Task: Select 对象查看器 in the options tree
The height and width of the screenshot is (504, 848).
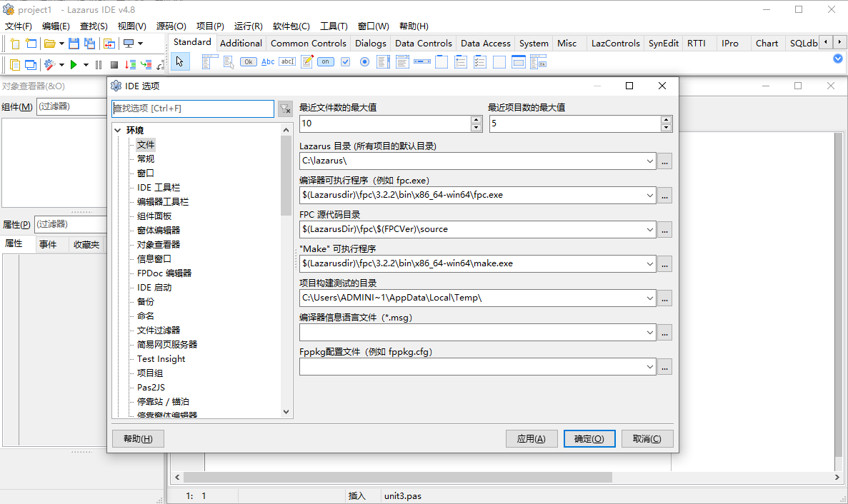Action: [x=159, y=245]
